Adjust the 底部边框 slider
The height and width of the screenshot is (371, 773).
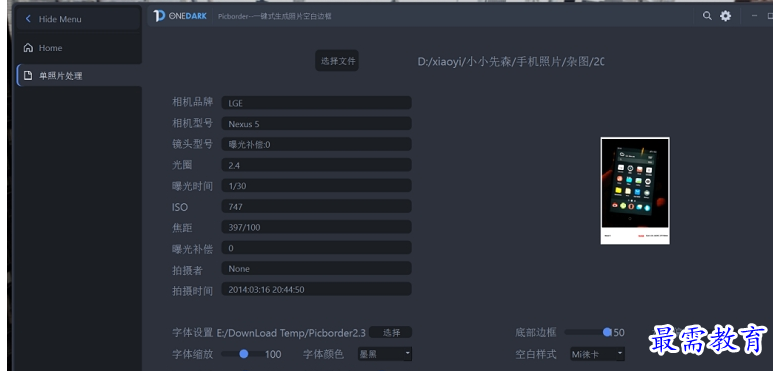pyautogui.click(x=588, y=333)
